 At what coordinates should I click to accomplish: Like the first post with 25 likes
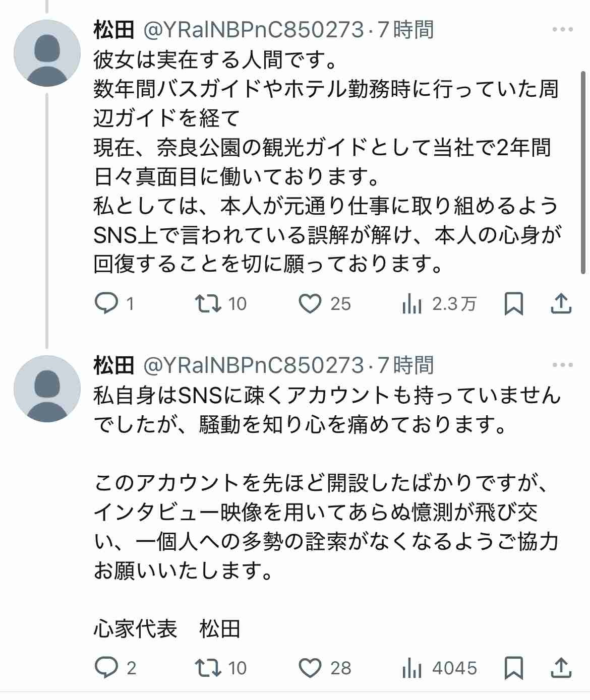310,303
